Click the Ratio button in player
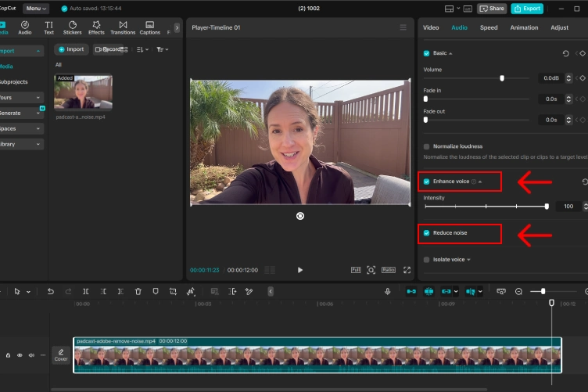 (x=389, y=270)
